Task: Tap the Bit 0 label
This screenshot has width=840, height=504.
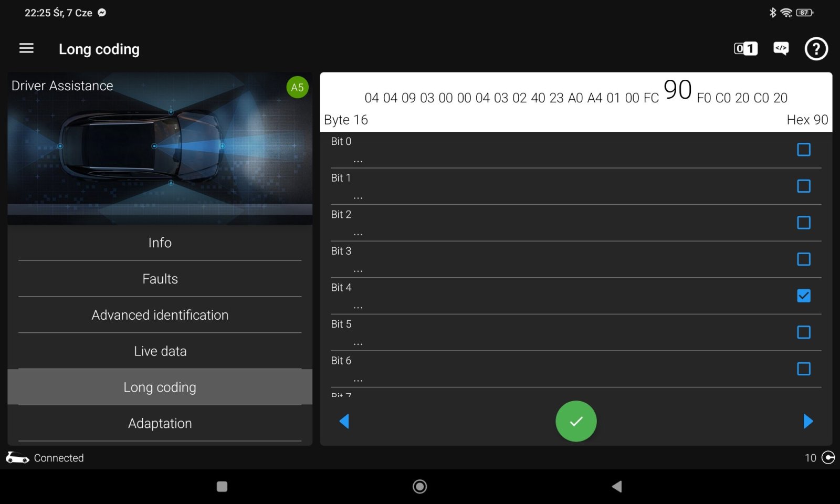Action: point(341,141)
